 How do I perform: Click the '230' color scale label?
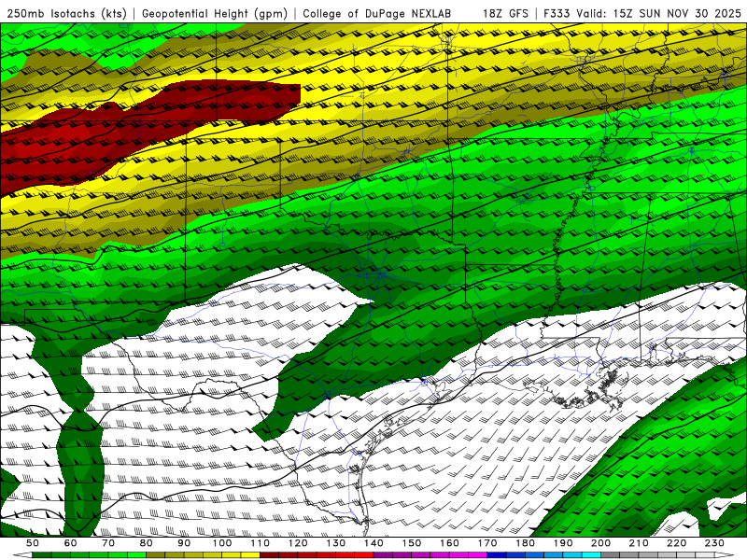(714, 543)
